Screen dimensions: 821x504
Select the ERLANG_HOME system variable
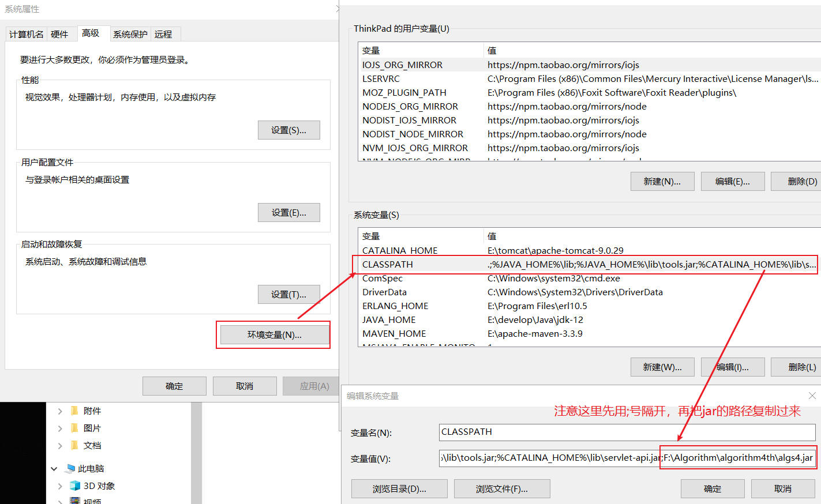[x=588, y=306]
